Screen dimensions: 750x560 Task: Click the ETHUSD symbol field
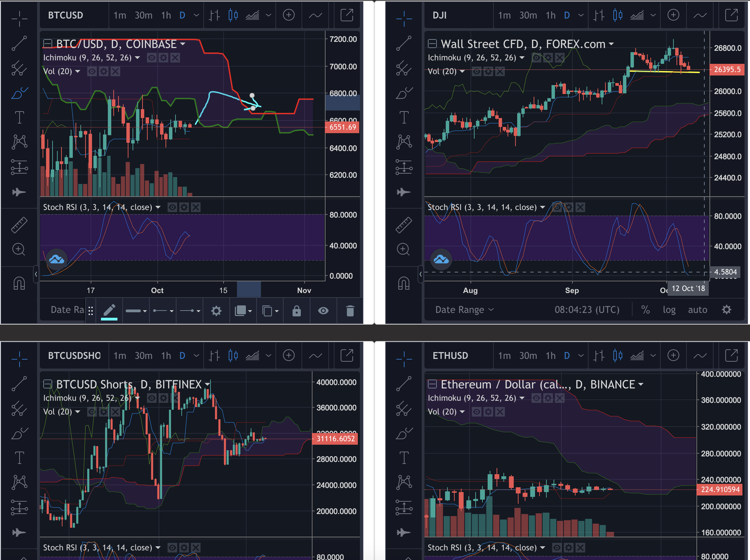tap(459, 355)
